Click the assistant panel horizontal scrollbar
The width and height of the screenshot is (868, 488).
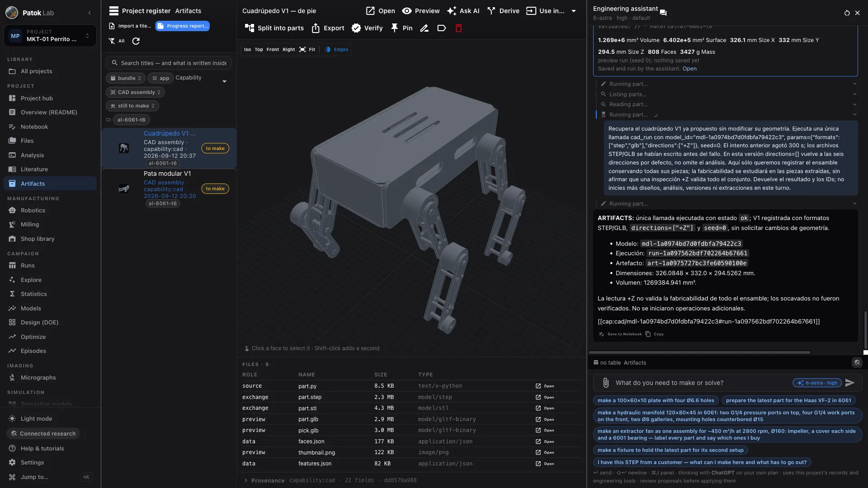699,352
